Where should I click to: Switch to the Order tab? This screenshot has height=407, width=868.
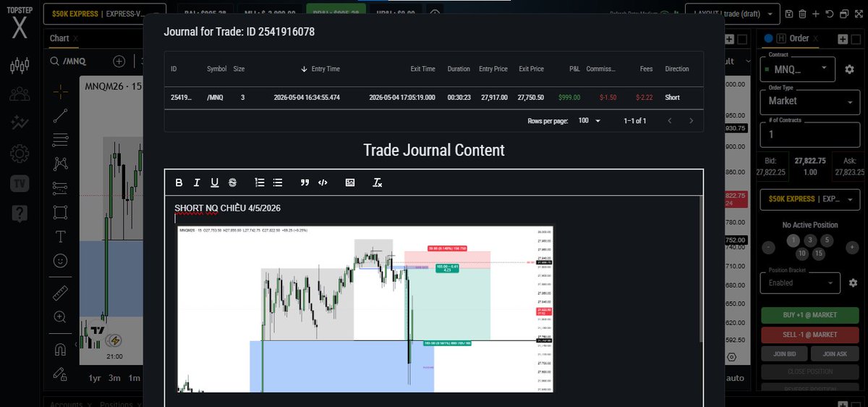799,38
